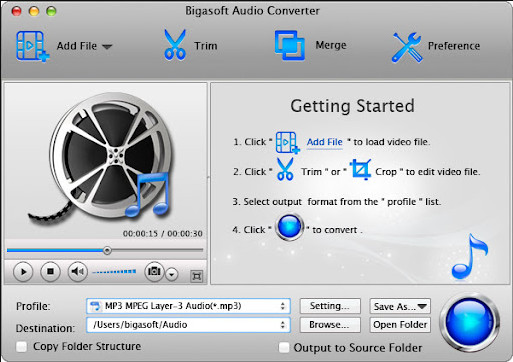
Task: Click the scissors Trim icon in step 2
Action: click(285, 169)
